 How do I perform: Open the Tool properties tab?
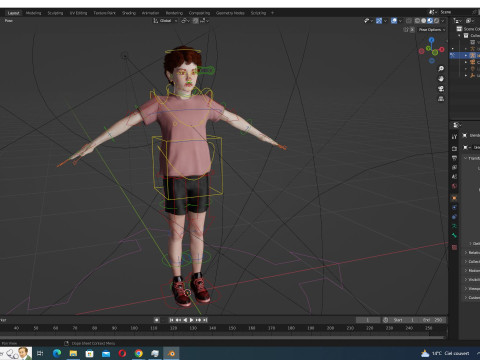click(x=454, y=137)
